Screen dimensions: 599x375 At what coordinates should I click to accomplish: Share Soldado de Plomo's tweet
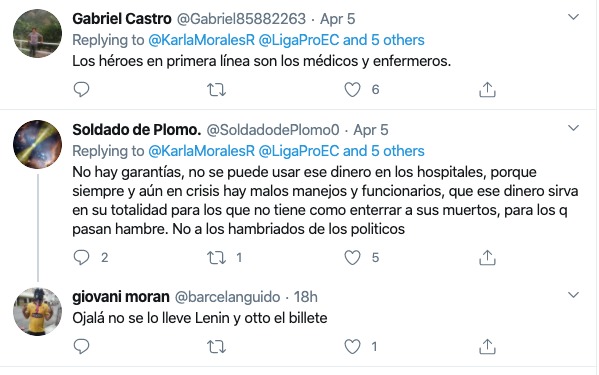487,257
